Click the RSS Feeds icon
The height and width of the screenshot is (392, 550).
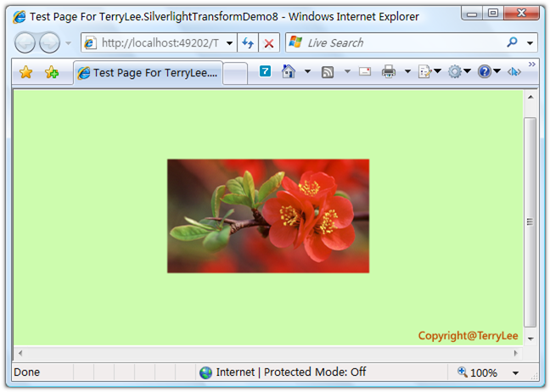point(328,72)
